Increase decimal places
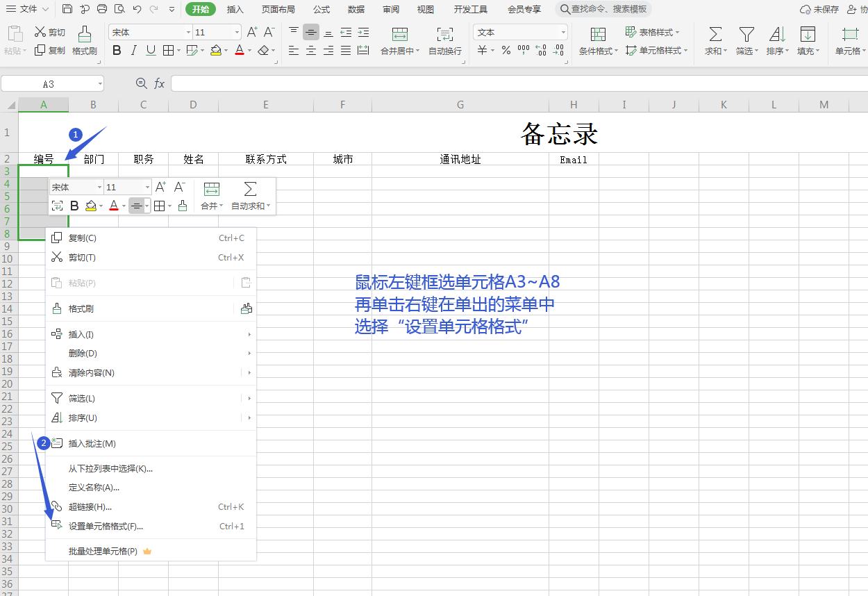 (x=541, y=50)
